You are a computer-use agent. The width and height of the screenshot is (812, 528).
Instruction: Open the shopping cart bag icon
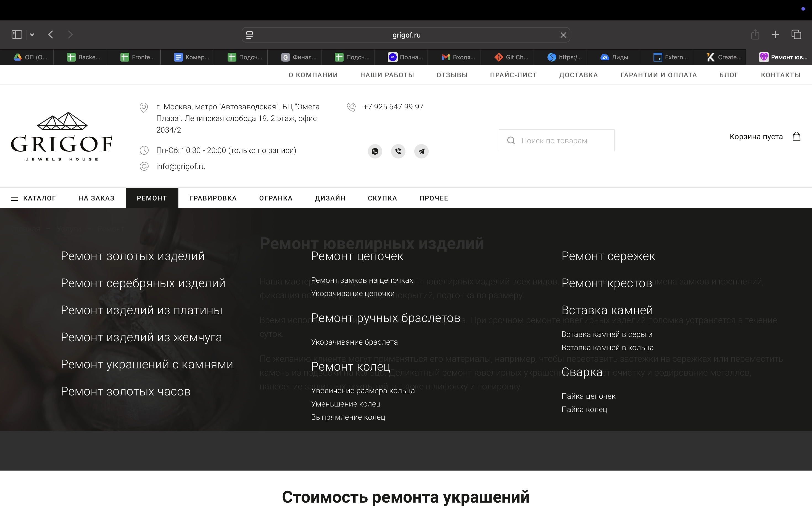796,136
